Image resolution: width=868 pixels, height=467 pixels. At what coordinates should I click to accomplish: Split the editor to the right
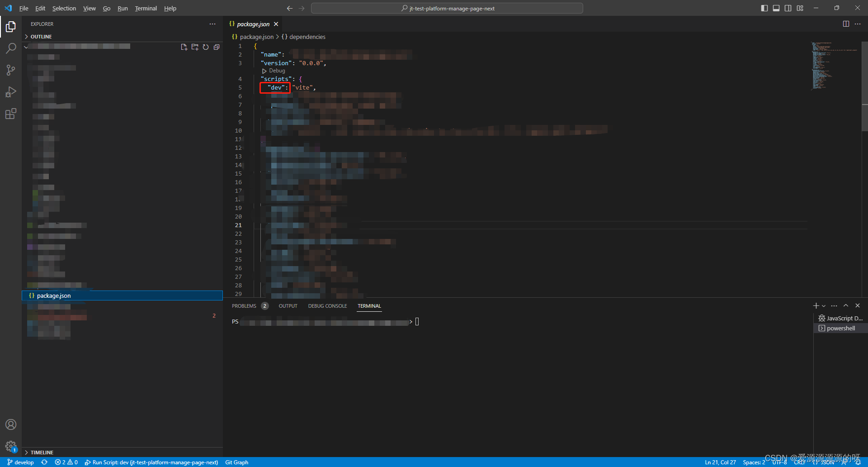click(x=846, y=24)
